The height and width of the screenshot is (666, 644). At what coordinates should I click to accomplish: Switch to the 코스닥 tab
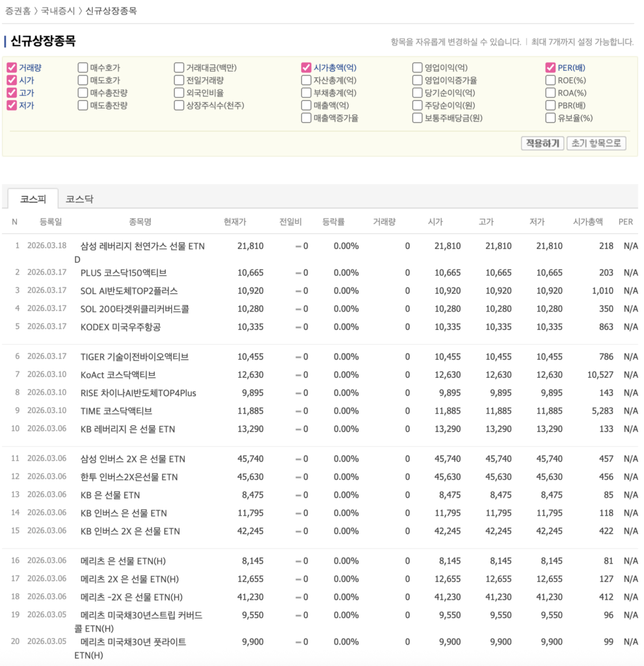tap(79, 199)
